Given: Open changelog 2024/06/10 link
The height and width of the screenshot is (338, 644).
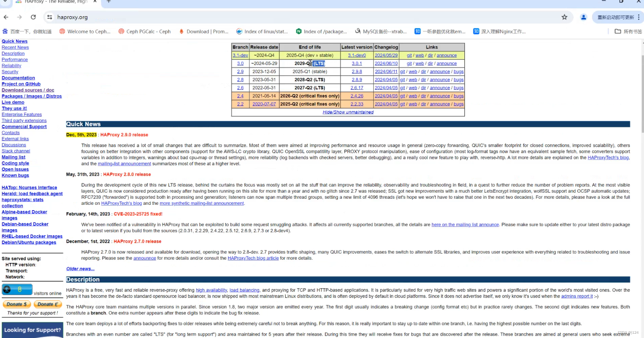Looking at the screenshot, I should coord(386,63).
